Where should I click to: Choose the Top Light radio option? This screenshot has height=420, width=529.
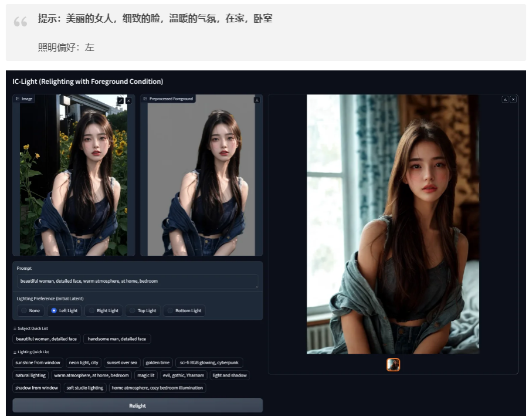133,311
